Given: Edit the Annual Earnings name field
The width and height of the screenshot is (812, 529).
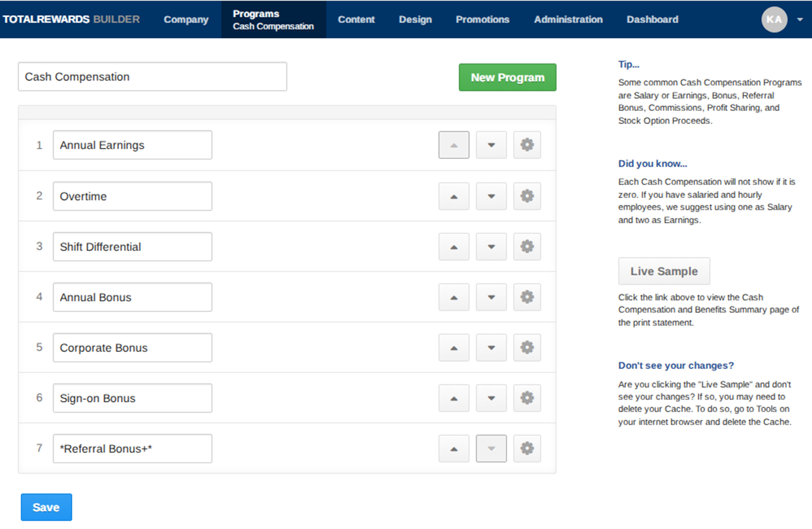Looking at the screenshot, I should (x=132, y=145).
